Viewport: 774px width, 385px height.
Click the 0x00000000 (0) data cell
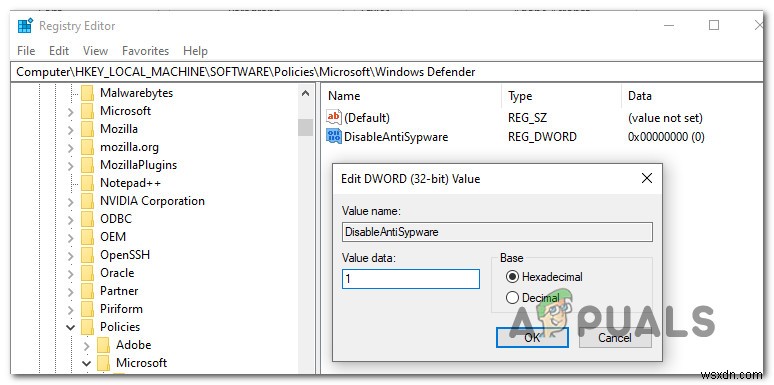(x=666, y=137)
